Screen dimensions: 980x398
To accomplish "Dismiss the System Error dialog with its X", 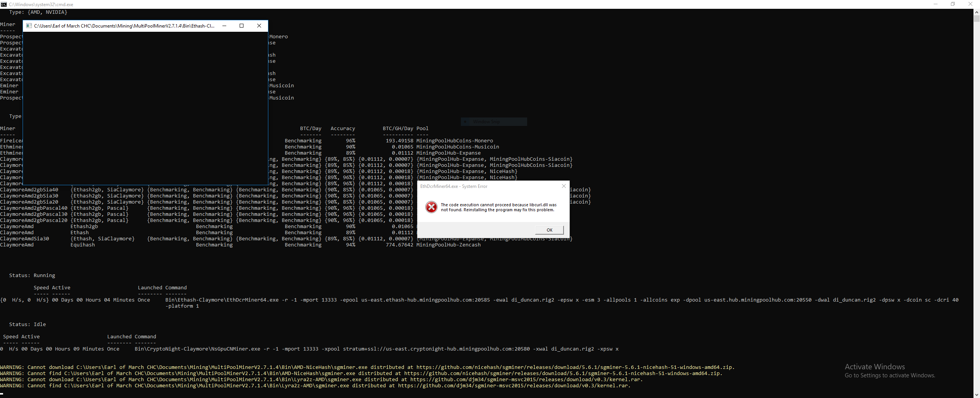I will coord(563,186).
